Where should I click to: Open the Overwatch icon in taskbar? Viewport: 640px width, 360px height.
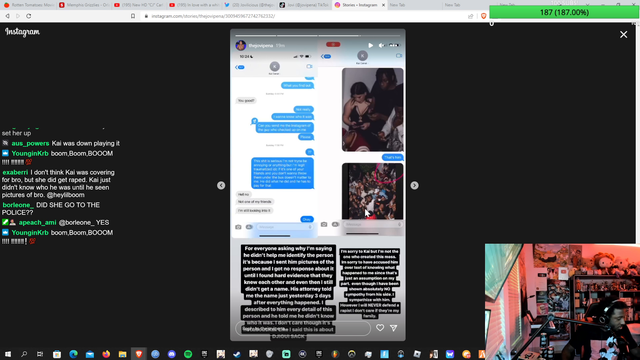click(x=351, y=354)
